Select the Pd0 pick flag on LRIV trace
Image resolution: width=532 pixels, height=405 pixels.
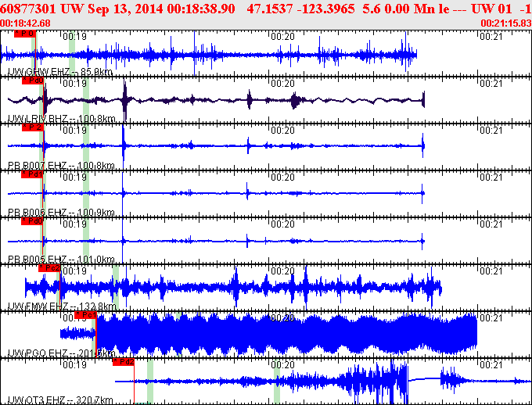[33, 81]
